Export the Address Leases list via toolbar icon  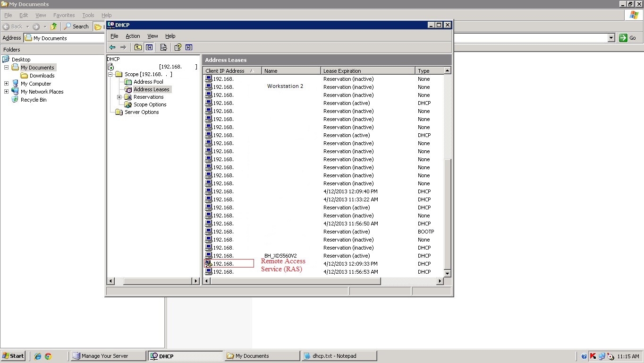pos(163,47)
